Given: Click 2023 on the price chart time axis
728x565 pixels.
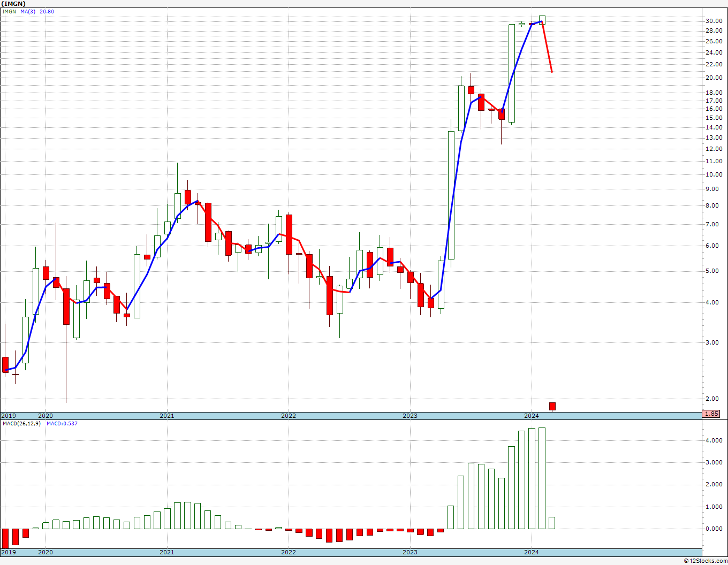Looking at the screenshot, I should (410, 416).
